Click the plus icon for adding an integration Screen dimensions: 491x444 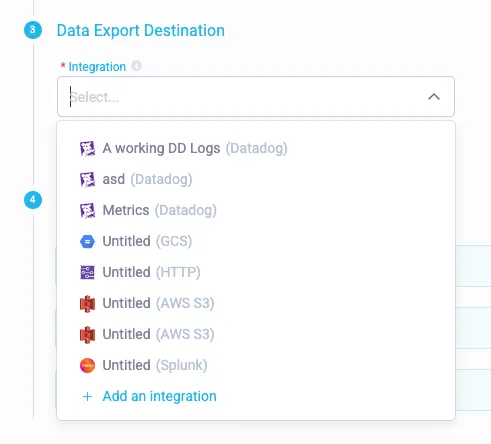[87, 396]
